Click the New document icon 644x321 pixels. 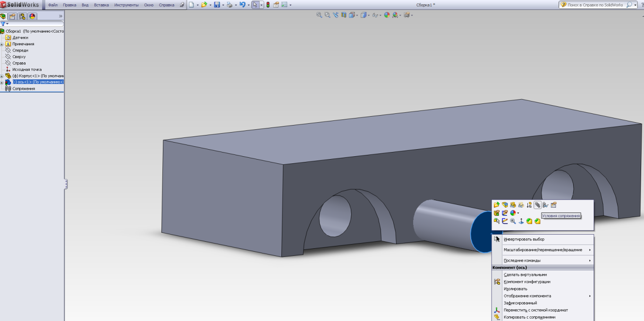192,5
